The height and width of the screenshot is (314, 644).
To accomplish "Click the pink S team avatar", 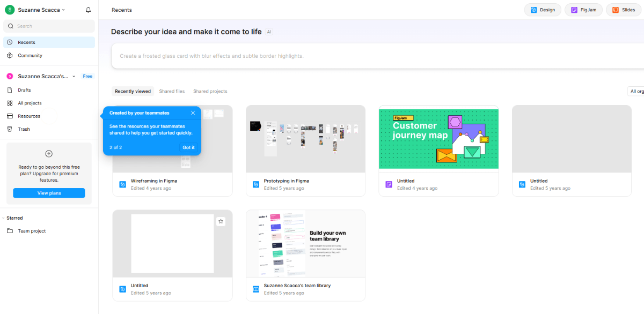I will [x=10, y=77].
